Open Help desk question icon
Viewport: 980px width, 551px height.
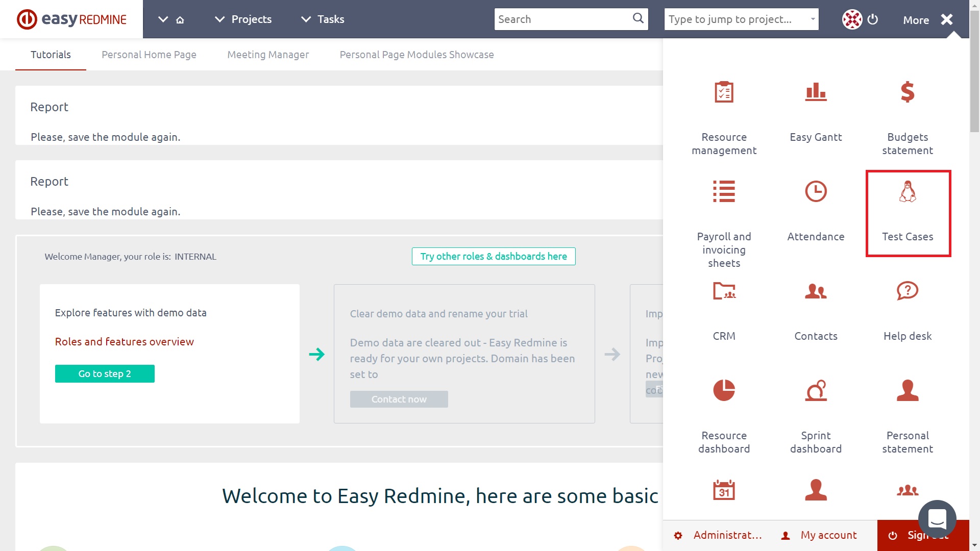(x=908, y=291)
